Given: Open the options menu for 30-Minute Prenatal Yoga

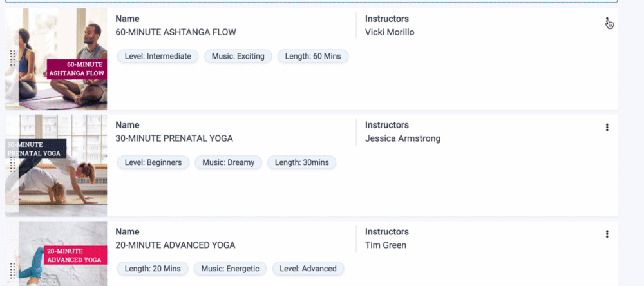Looking at the screenshot, I should tap(607, 128).
